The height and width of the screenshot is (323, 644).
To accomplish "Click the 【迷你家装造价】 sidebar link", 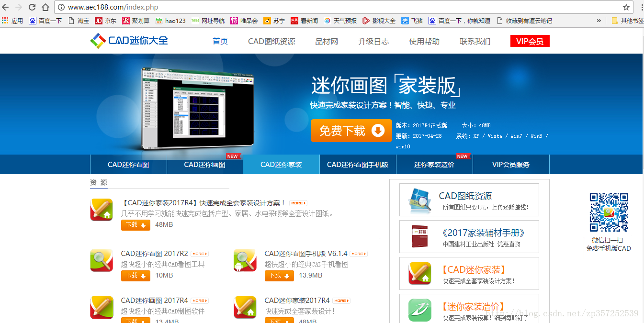I will 473,307.
